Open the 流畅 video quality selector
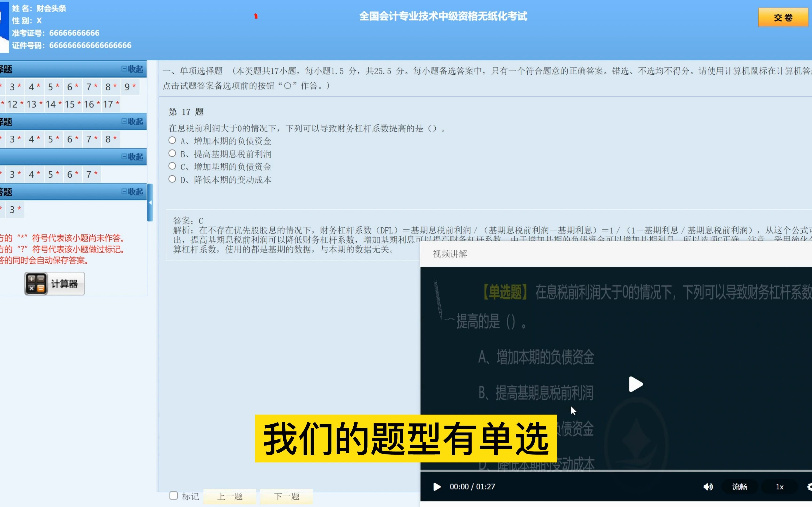This screenshot has width=812, height=507. (x=740, y=487)
